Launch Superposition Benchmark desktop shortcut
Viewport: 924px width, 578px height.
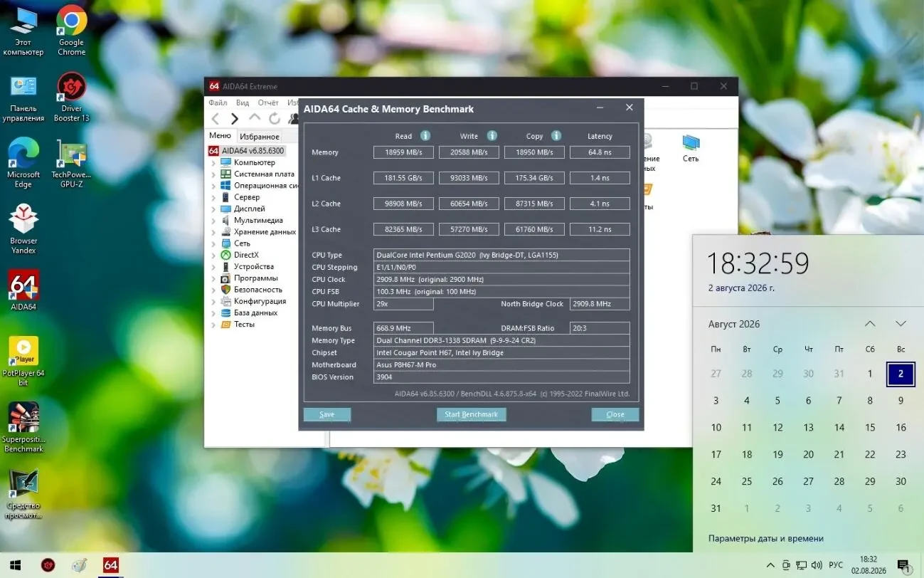[x=23, y=427]
